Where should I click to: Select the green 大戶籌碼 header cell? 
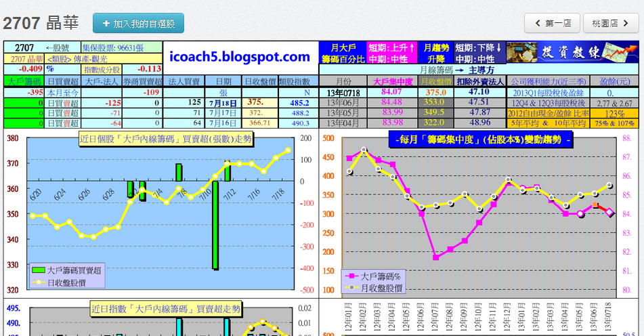tap(24, 81)
